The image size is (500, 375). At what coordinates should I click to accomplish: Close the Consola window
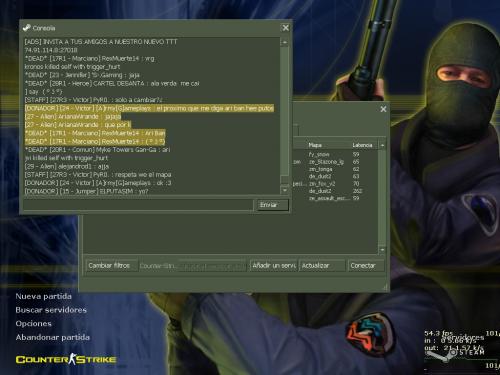click(286, 28)
